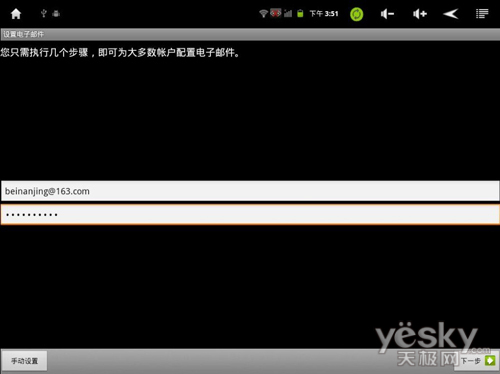Viewport: 500px width, 374px height.
Task: Click the Android debugging notification icon
Action: coord(56,13)
